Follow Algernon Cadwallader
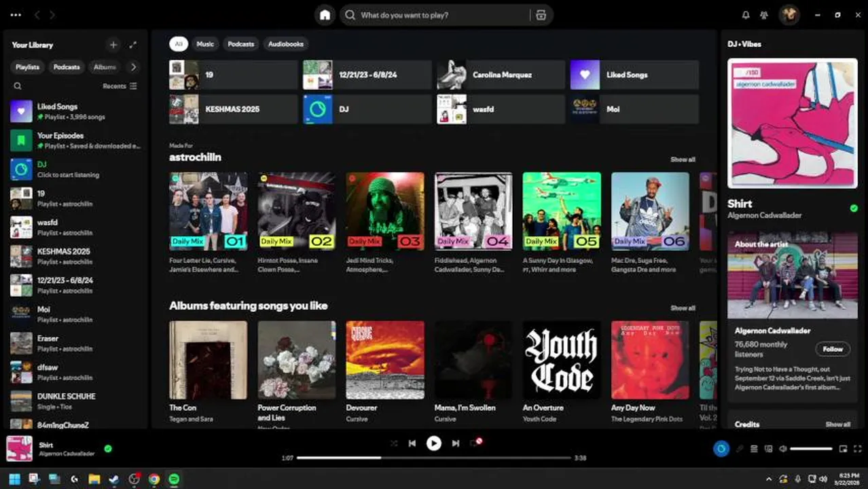Screen dimensions: 868x489 click(833, 349)
